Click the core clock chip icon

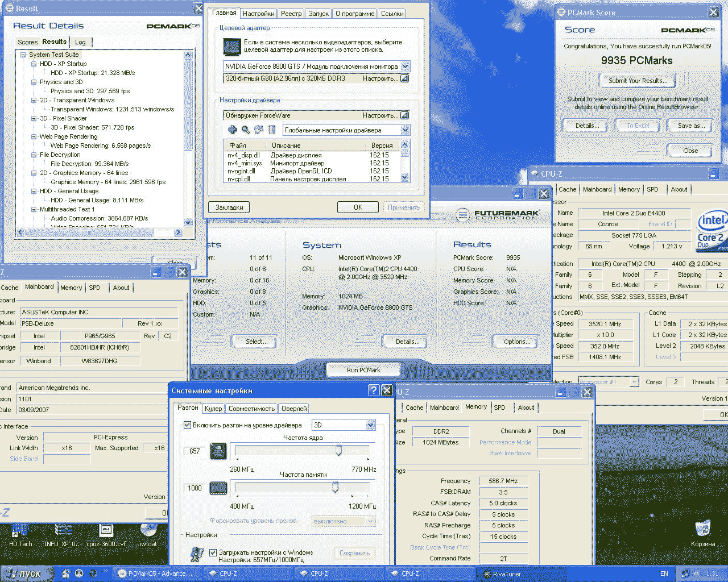coord(218,451)
